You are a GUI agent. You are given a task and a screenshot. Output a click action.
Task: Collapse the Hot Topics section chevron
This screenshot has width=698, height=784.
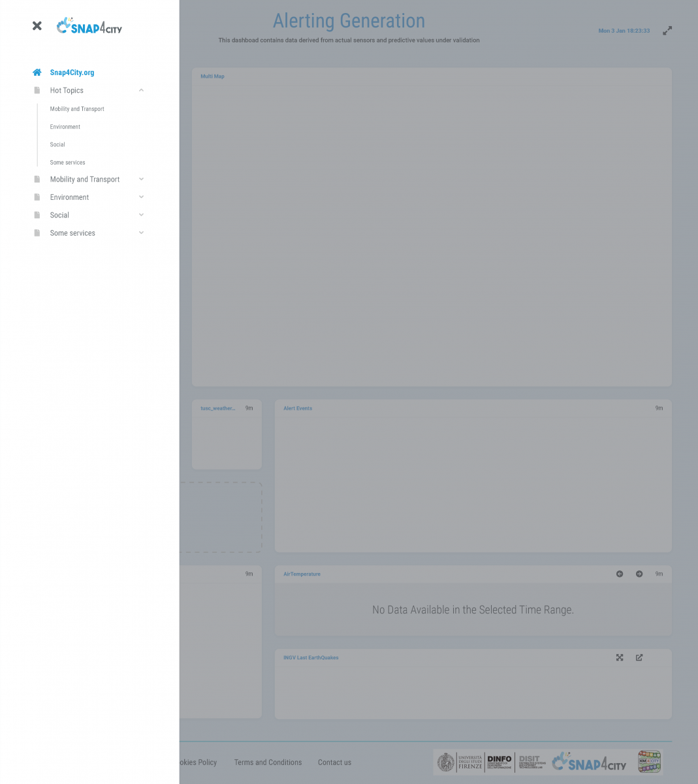(141, 90)
